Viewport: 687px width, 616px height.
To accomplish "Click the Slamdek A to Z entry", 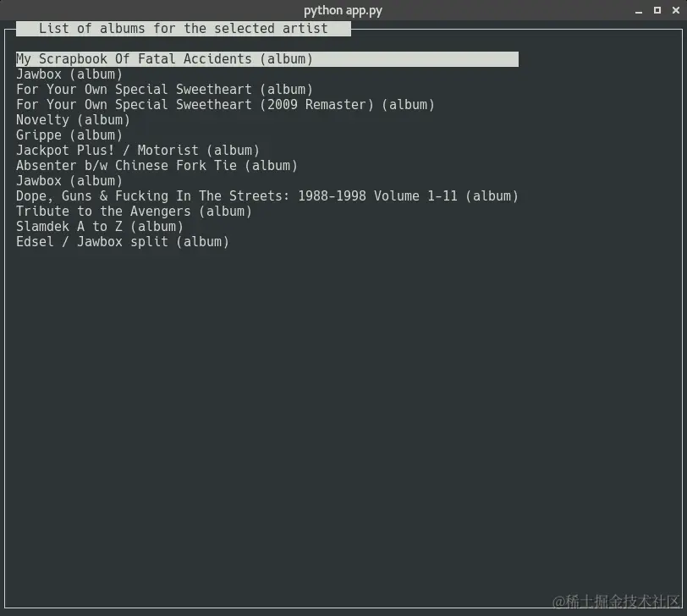I will 100,227.
